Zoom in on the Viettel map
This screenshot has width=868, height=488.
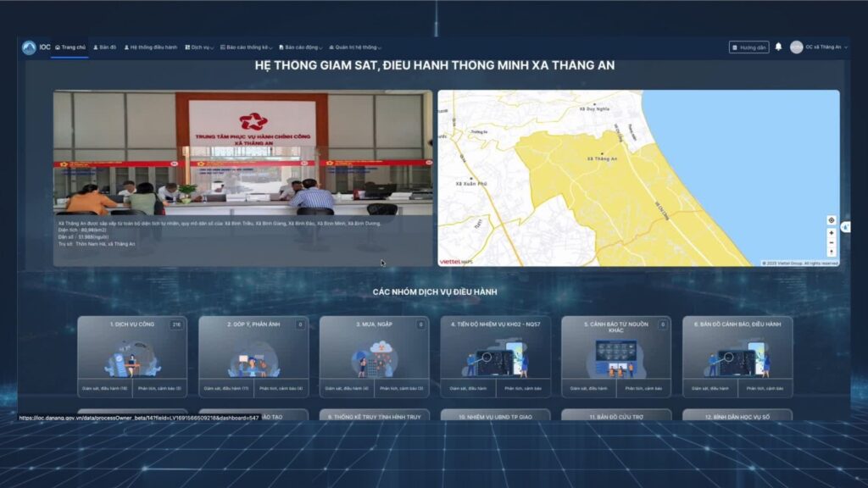point(831,233)
